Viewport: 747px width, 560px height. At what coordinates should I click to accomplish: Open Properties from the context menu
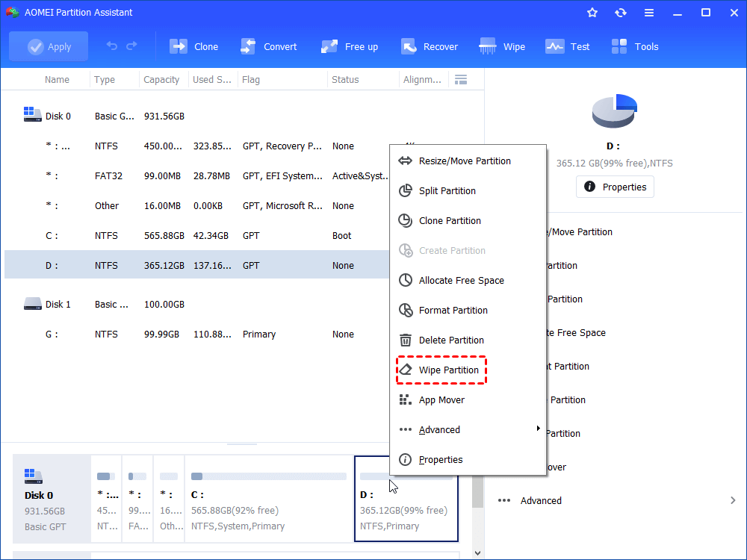click(468, 460)
